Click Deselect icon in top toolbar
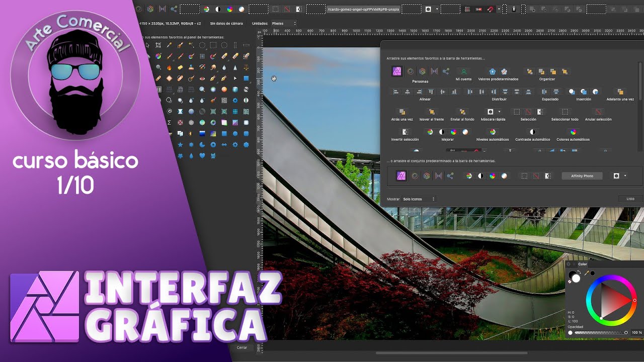The width and height of the screenshot is (644, 362). click(x=287, y=9)
